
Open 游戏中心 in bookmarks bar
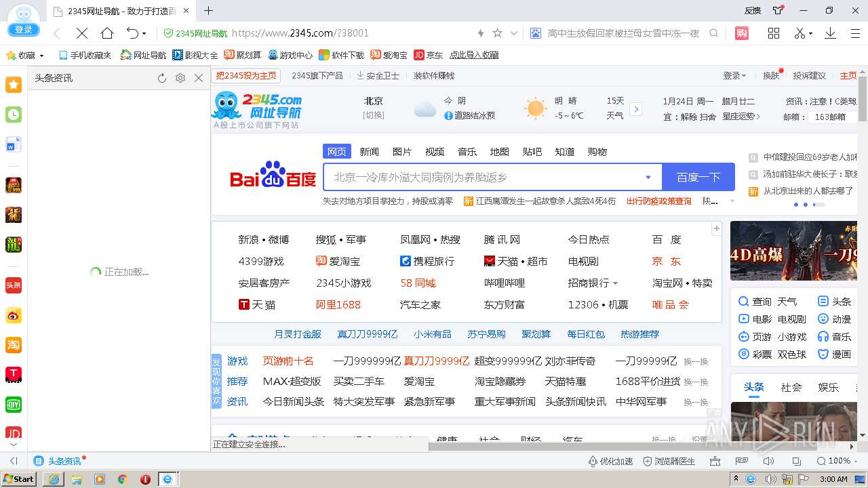click(290, 55)
